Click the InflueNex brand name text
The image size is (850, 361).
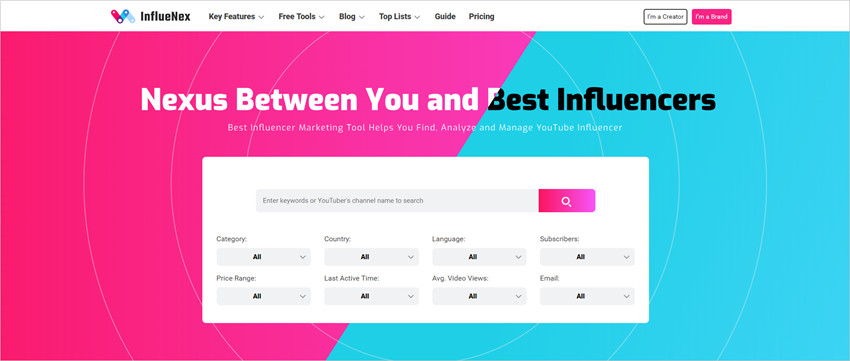coord(165,17)
